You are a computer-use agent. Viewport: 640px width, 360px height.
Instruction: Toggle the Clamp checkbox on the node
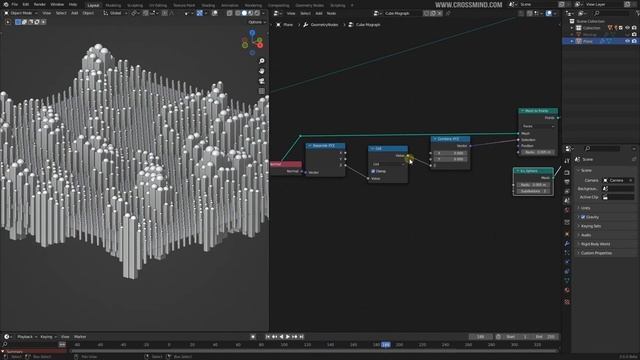pyautogui.click(x=373, y=171)
